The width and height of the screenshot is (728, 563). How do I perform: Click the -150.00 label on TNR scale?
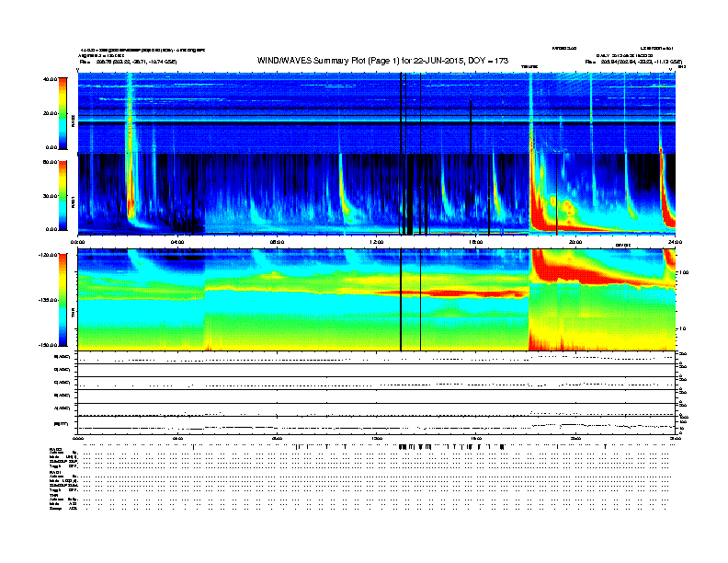point(49,345)
